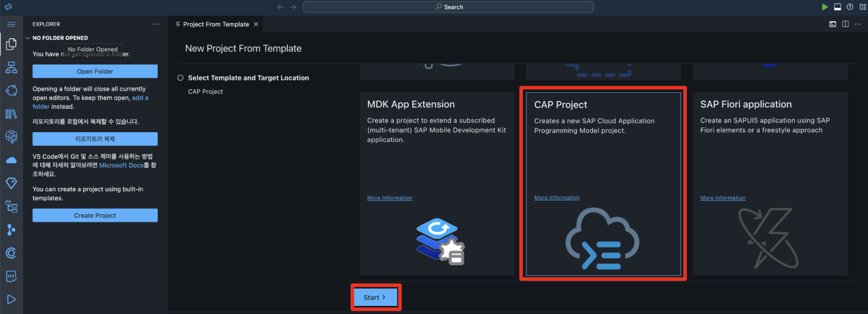Viewport: 868px width, 314px height.
Task: Select the MDK App Extension template card
Action: click(437, 184)
